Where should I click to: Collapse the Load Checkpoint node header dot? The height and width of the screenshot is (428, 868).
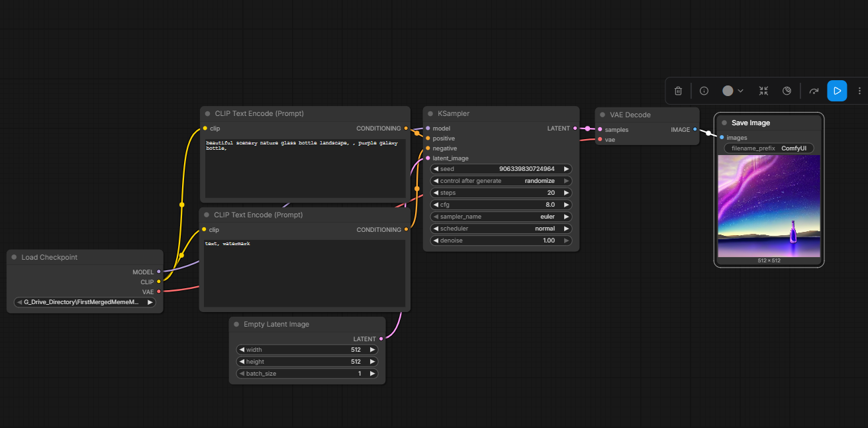coord(14,257)
